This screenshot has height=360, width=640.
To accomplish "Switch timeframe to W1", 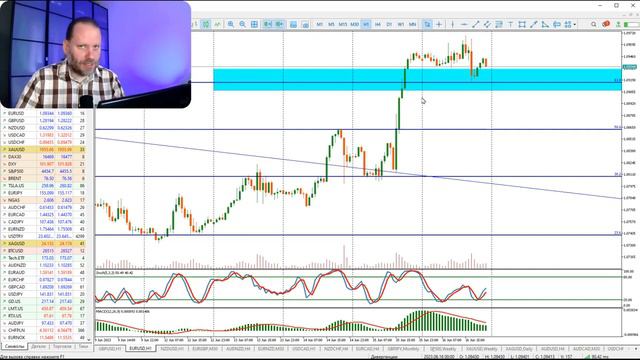I will [401, 24].
